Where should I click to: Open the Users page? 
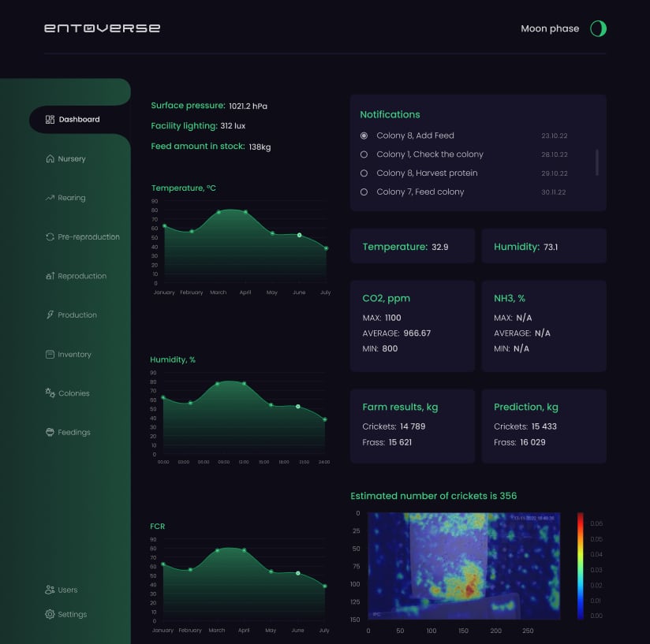point(61,590)
